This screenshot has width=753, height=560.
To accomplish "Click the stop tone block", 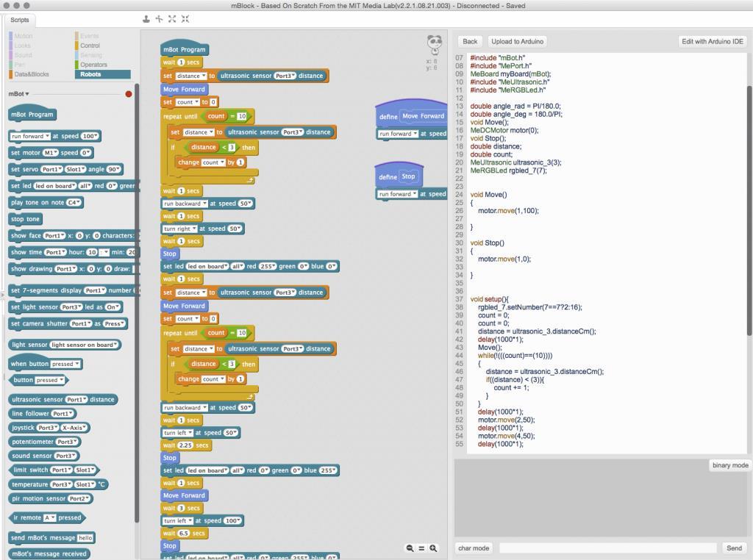I will tap(26, 219).
